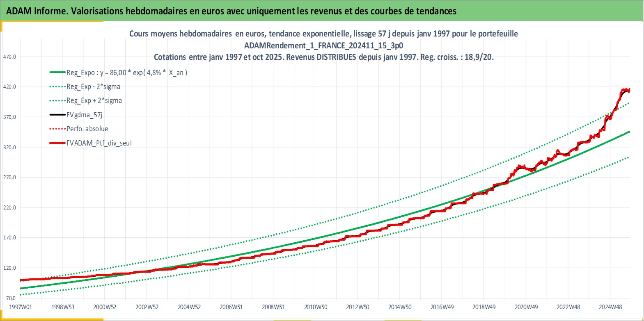Click green line swatch for Reg_Expo legend
This screenshot has width=644, height=321.
click(57, 73)
